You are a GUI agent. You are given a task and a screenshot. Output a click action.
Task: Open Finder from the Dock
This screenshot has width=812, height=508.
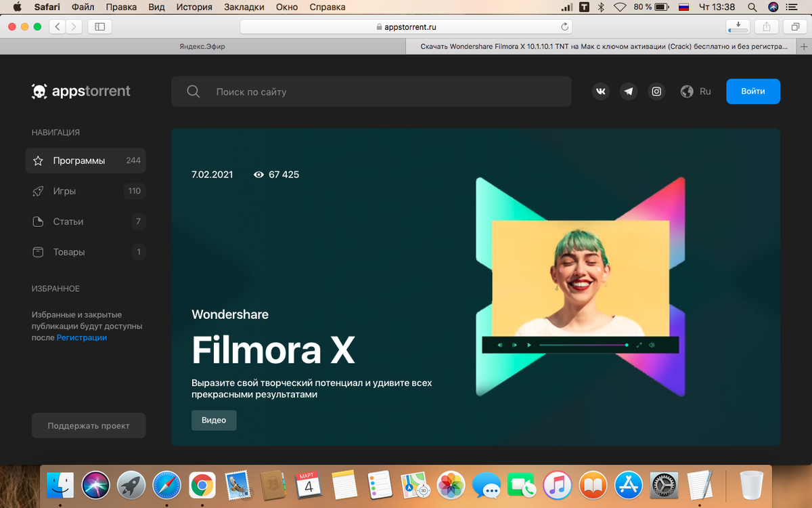[x=60, y=485]
